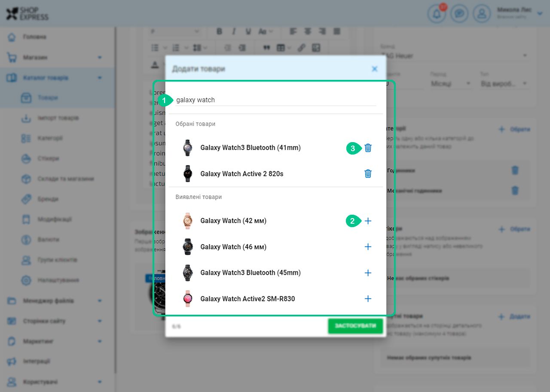
Task: Remove Galaxy Watch3 Bluetooth (41mm) with its trash icon
Action: pos(368,148)
